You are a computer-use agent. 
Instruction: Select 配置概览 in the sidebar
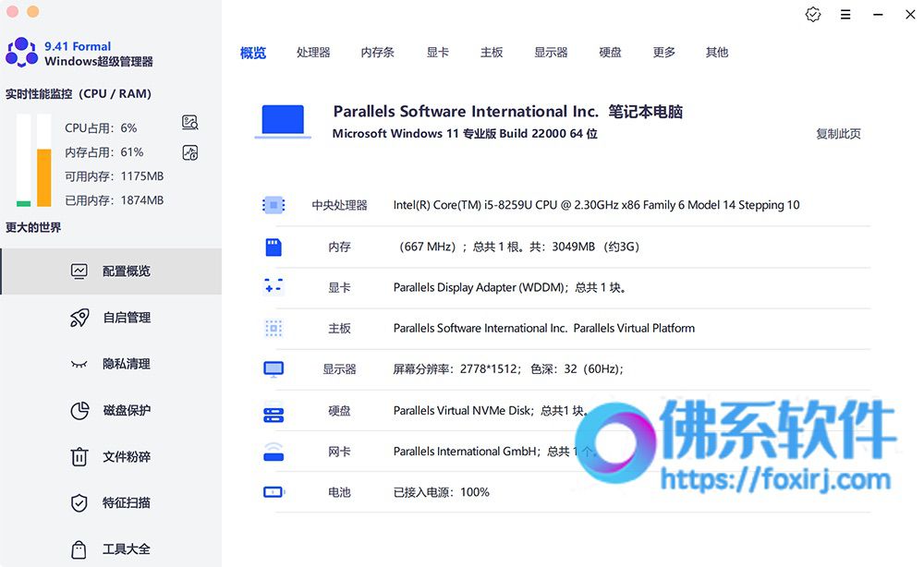point(111,271)
